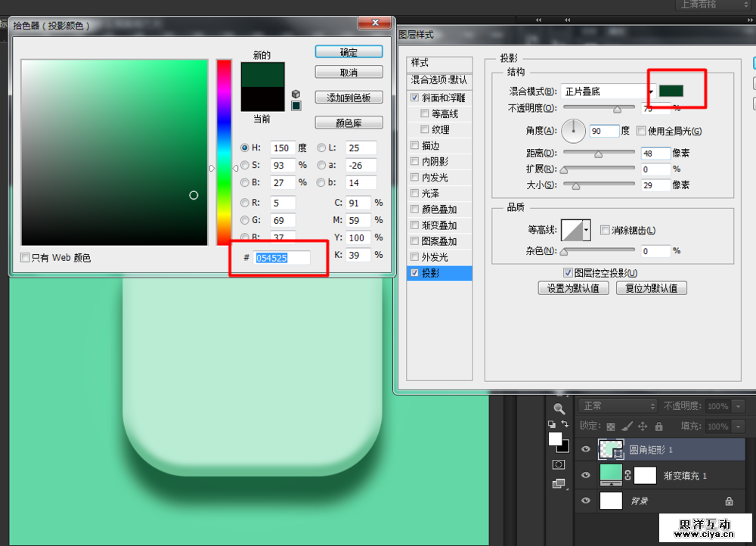
Task: Open the 样式 header in layer style list
Action: (439, 63)
